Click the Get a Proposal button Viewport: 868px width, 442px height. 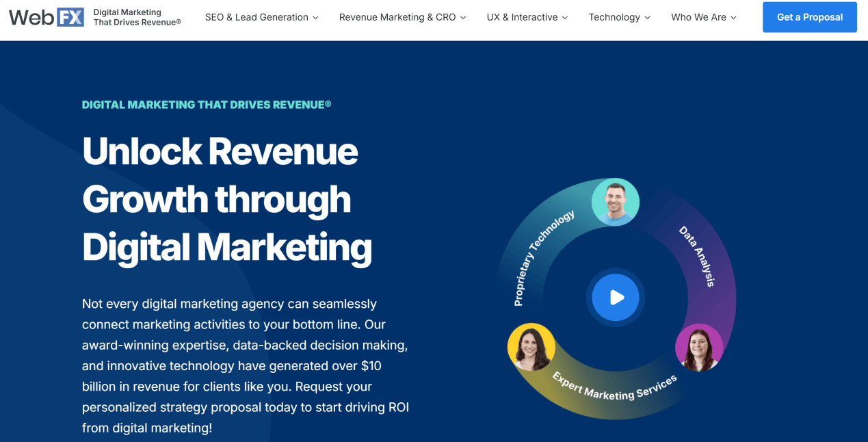pos(810,17)
